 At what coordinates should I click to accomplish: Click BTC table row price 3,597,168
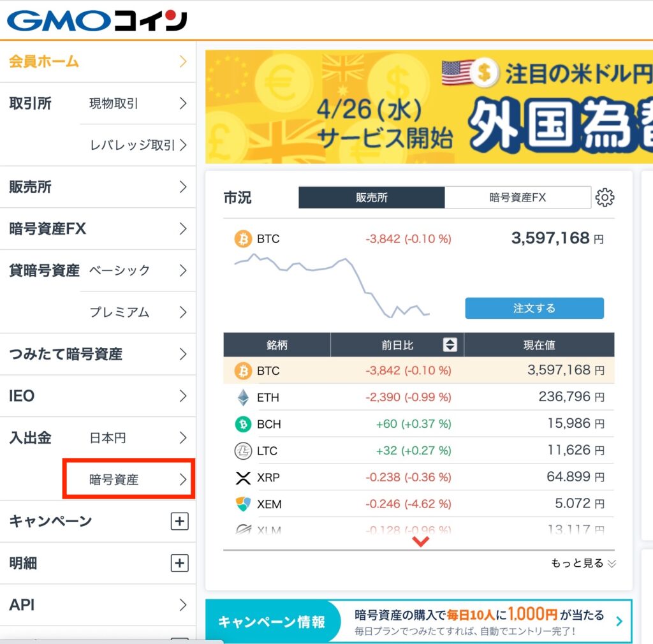(x=566, y=370)
